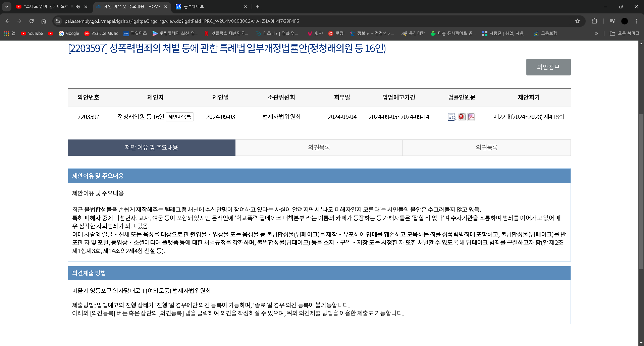
Task: Go to the browser home page
Action: 44,21
